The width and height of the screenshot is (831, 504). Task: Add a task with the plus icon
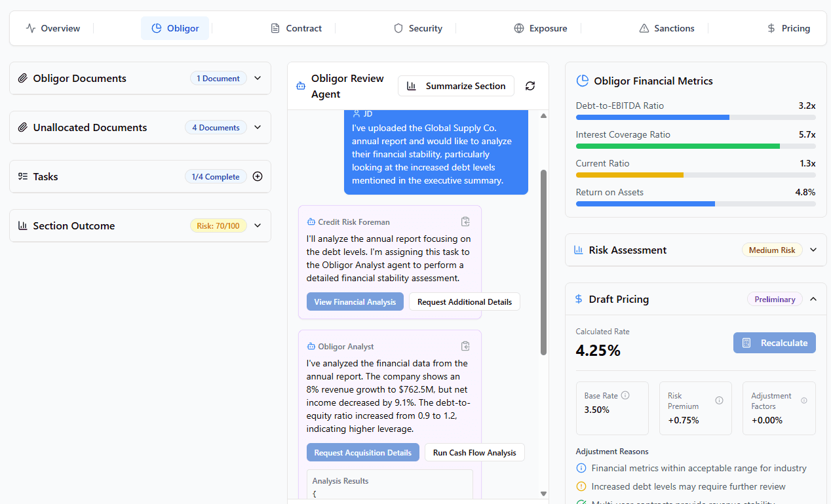pyautogui.click(x=258, y=176)
